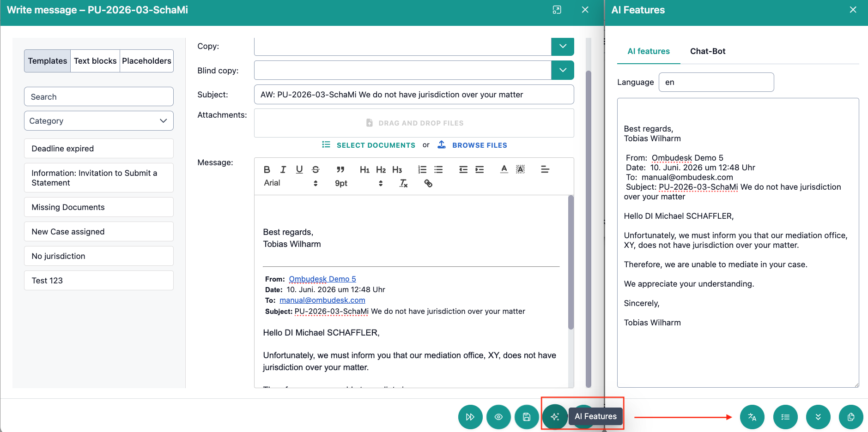Image resolution: width=868 pixels, height=432 pixels.
Task: Switch to the Placeholders tab
Action: pos(146,61)
